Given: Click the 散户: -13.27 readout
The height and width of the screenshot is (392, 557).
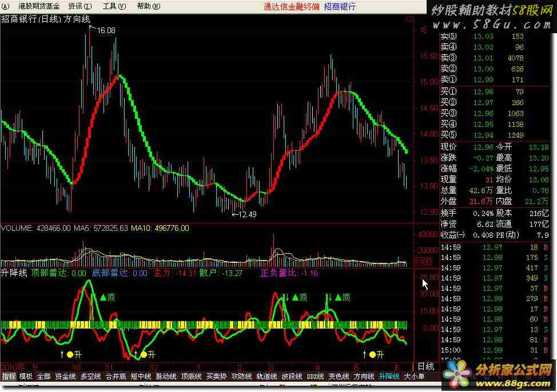Looking at the screenshot, I should (221, 273).
